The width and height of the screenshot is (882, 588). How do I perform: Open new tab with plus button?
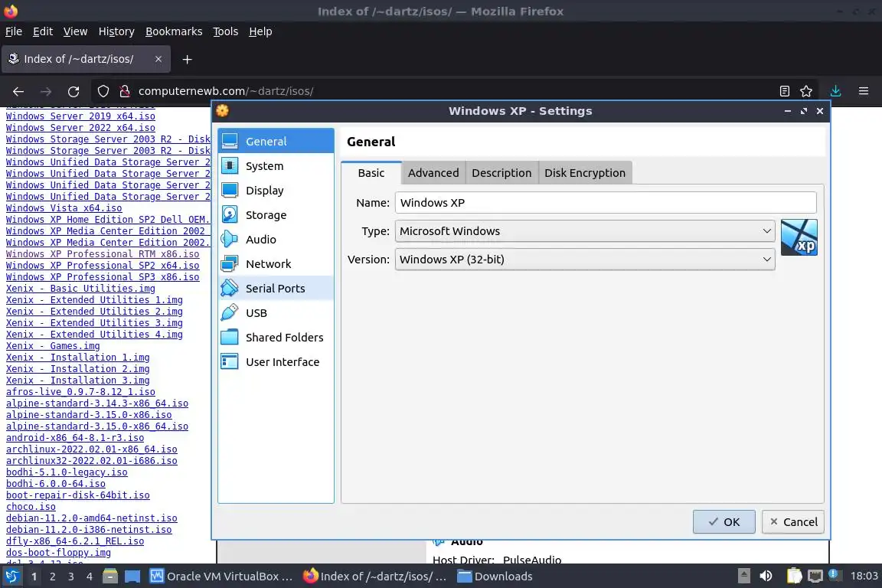point(188,59)
